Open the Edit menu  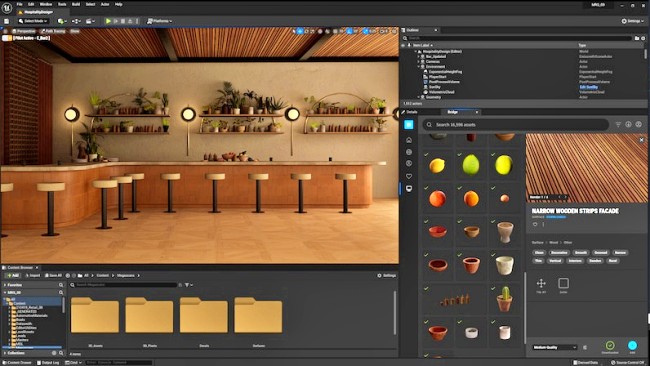click(31, 4)
